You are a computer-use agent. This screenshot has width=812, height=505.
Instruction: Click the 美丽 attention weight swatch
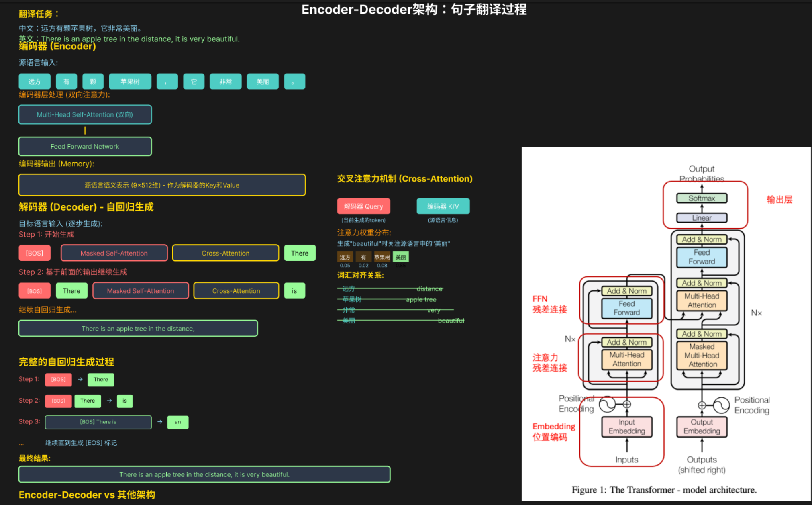(x=400, y=257)
